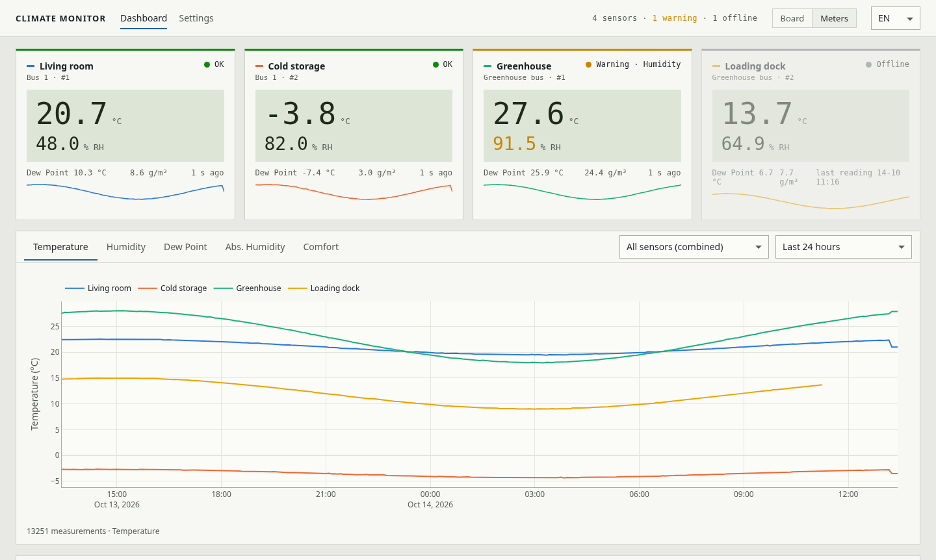Click the Greenhouse sensor card title

(x=524, y=66)
